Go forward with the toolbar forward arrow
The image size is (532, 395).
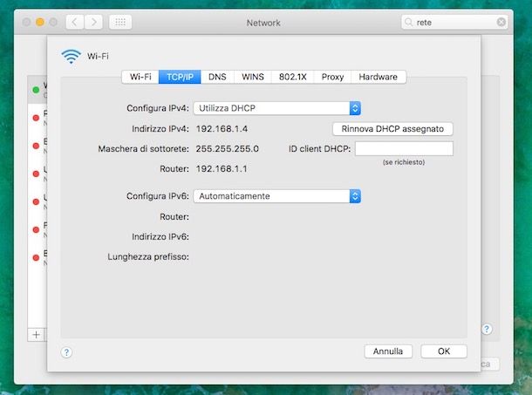pyautogui.click(x=93, y=23)
